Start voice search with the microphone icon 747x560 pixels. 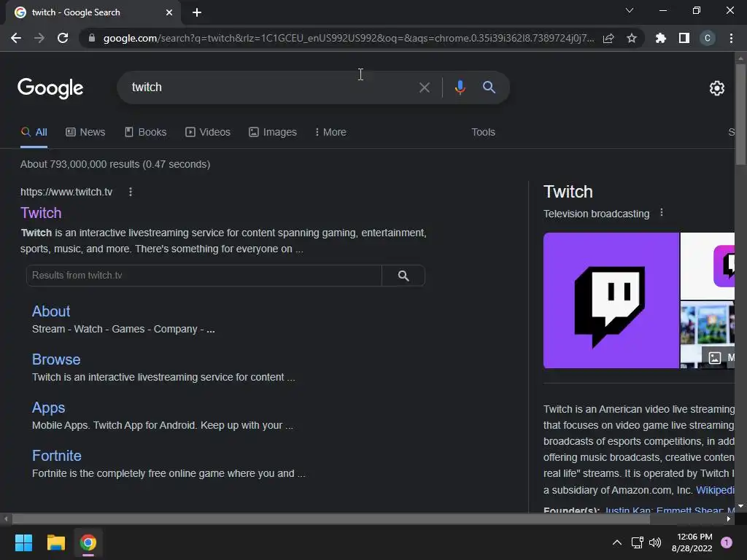(460, 87)
